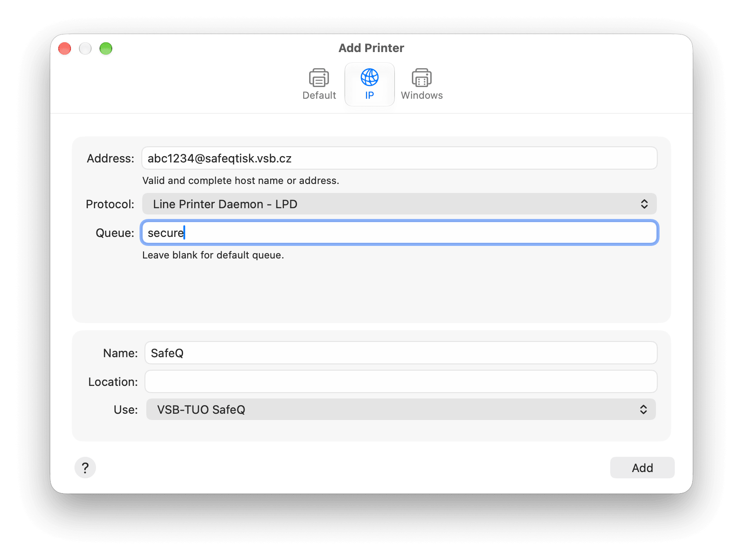
Task: Click the 'Leave blank for default queue.' hint
Action: [213, 255]
